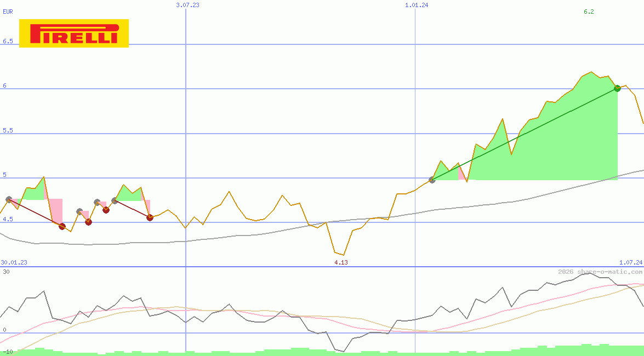Viewport: 644px width, 356px height.
Task: Select the 3.07.23 date label
Action: click(x=187, y=5)
